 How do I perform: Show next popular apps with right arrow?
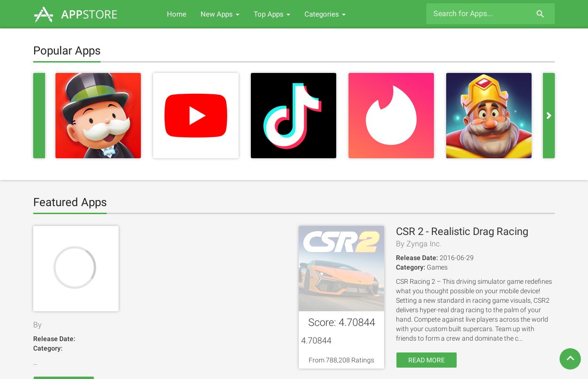click(549, 116)
